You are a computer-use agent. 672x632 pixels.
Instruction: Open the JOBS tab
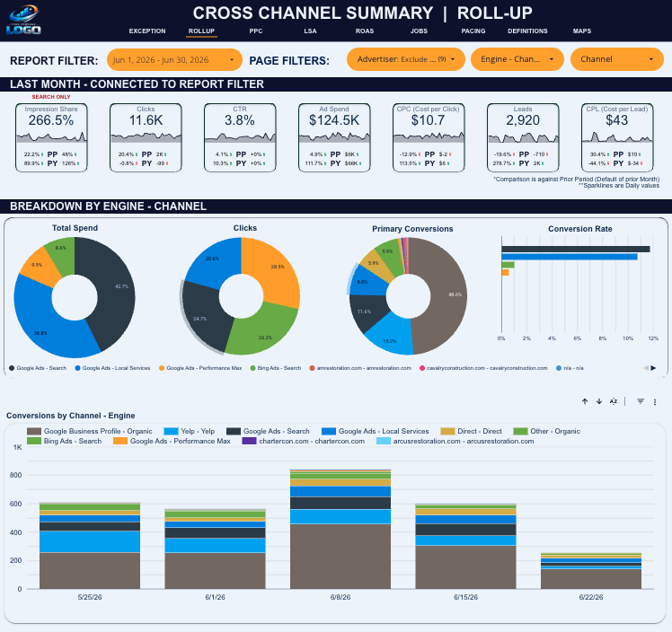point(419,31)
